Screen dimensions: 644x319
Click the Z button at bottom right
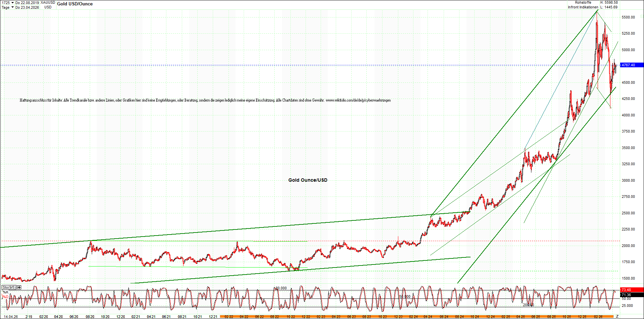pos(617,316)
